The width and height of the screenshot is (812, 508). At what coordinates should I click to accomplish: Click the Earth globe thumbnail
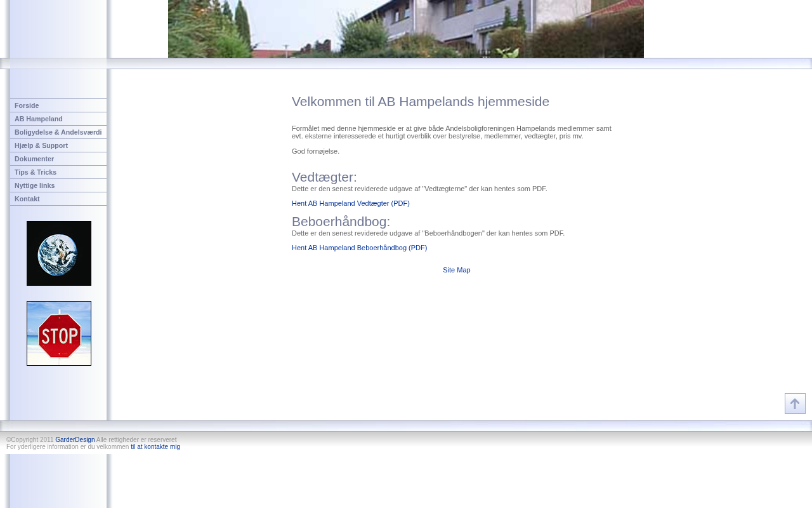tap(59, 253)
